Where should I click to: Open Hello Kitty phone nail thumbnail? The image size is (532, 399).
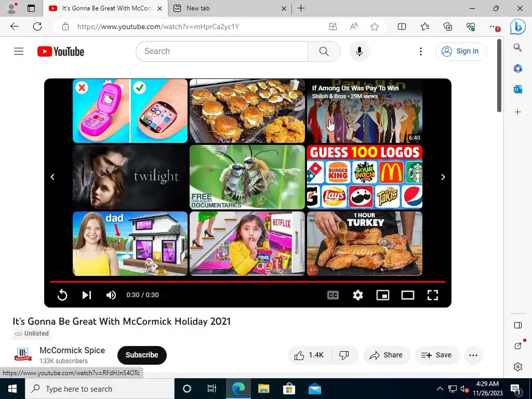pyautogui.click(x=130, y=111)
